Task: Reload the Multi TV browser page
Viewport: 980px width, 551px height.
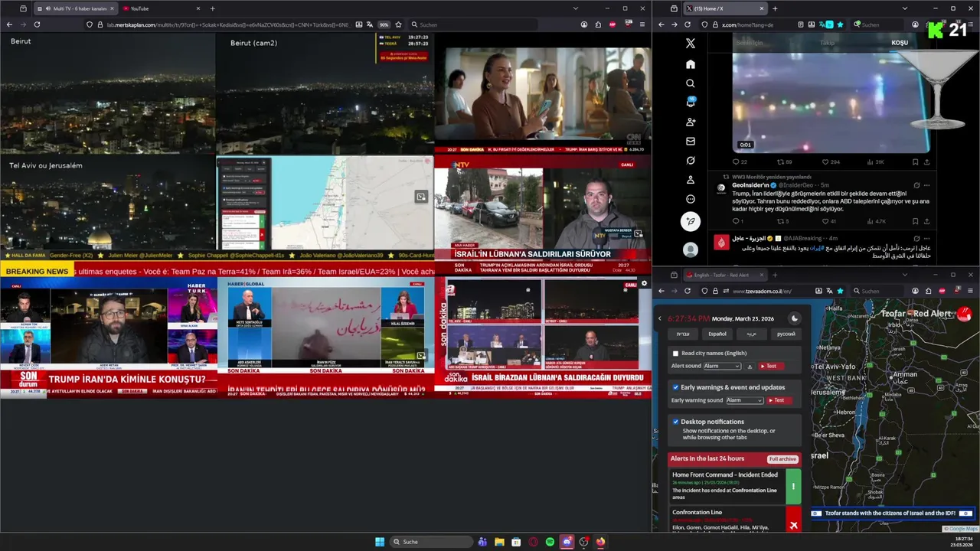Action: pyautogui.click(x=37, y=24)
